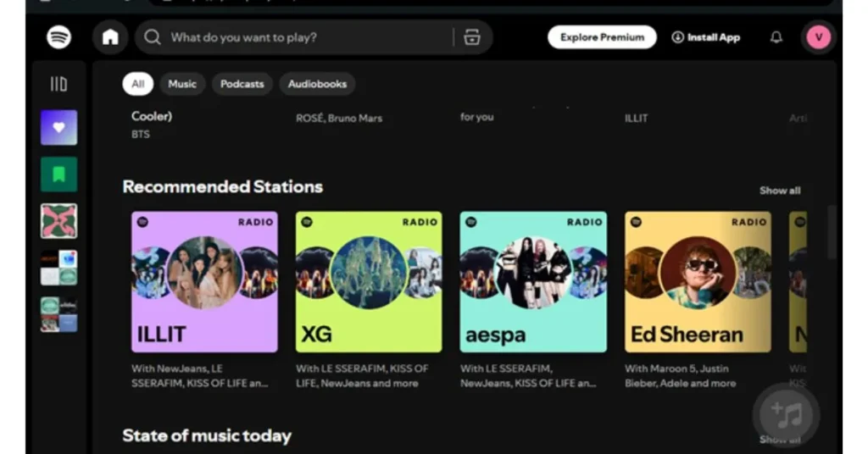Click the search field placeholder text

243,37
